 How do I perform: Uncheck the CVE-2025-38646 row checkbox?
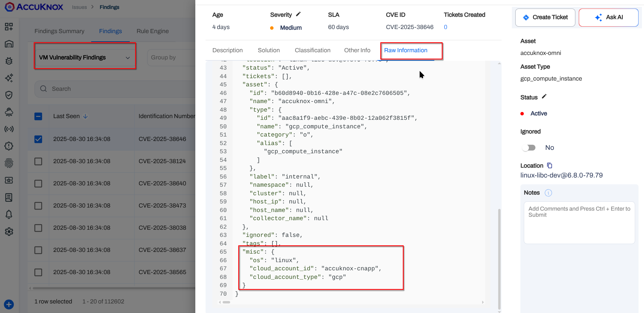point(38,139)
